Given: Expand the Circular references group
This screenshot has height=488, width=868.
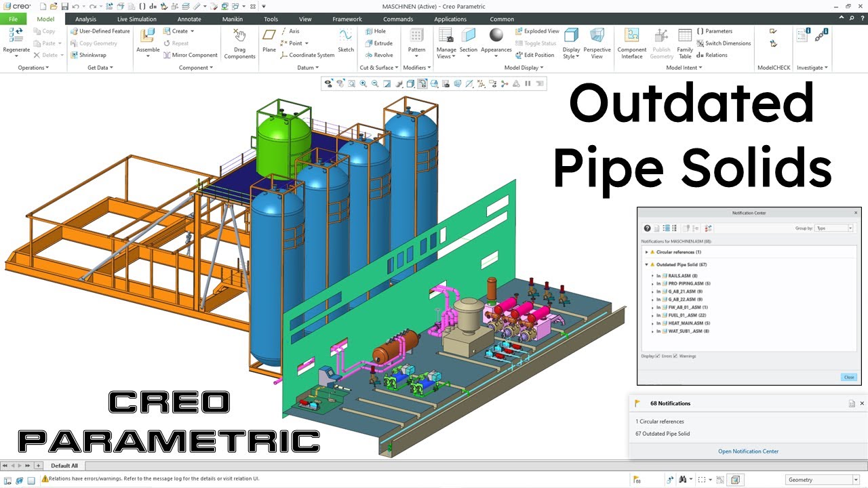Looking at the screenshot, I should (x=647, y=252).
